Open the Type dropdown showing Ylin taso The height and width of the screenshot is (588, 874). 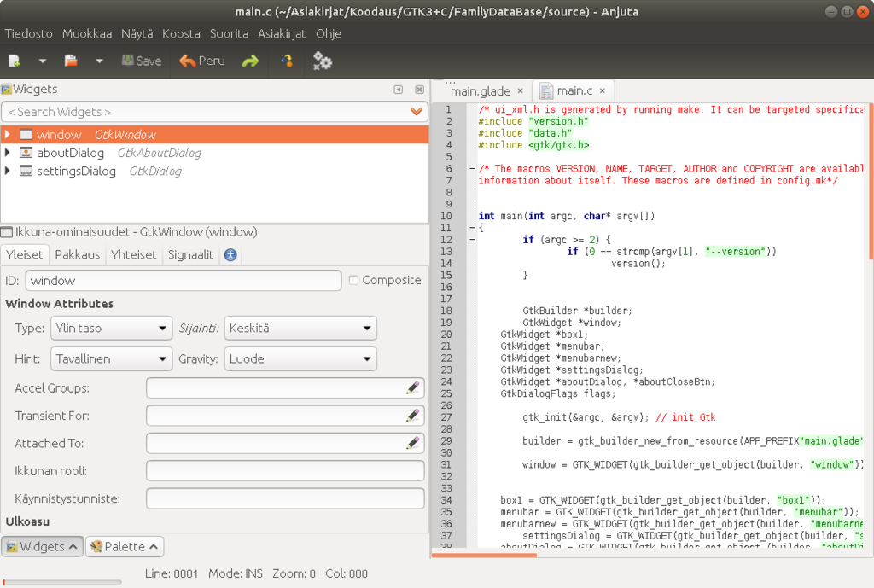coord(112,329)
